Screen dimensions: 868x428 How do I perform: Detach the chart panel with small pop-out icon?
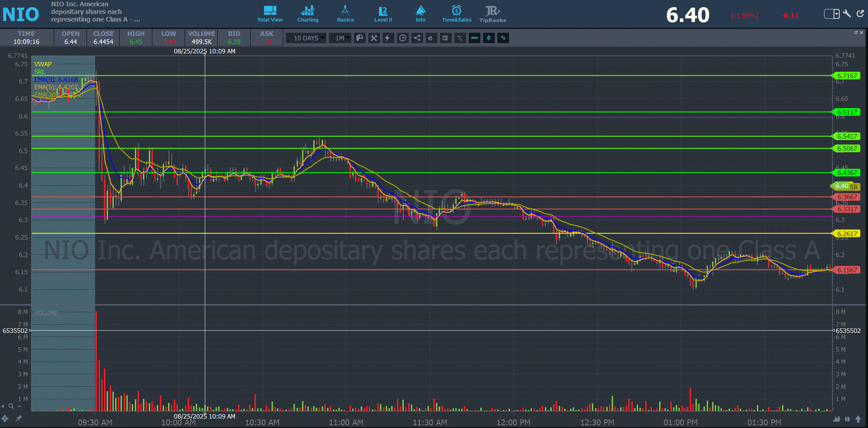856,32
